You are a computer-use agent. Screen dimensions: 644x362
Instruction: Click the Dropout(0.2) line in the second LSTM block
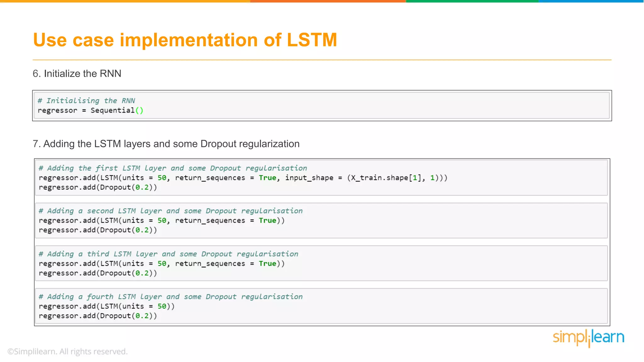98,230
